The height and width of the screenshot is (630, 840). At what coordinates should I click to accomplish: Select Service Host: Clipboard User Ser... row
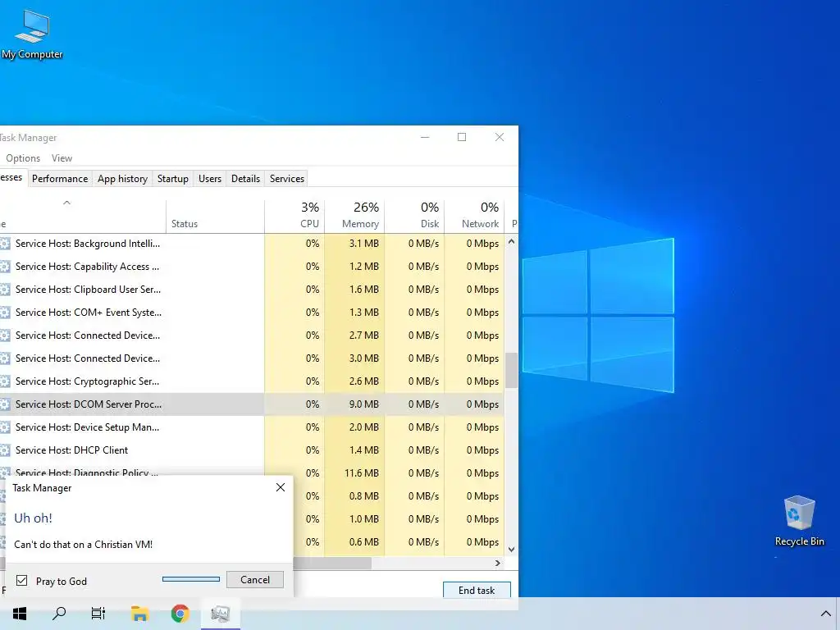(252, 290)
